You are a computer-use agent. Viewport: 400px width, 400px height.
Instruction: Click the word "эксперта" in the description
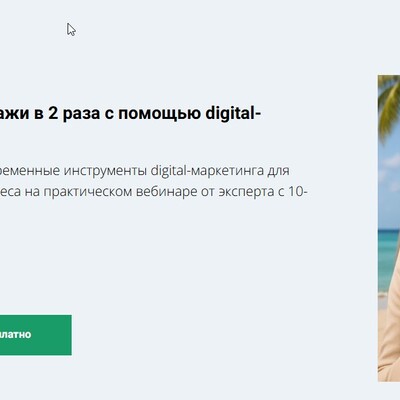point(249,192)
